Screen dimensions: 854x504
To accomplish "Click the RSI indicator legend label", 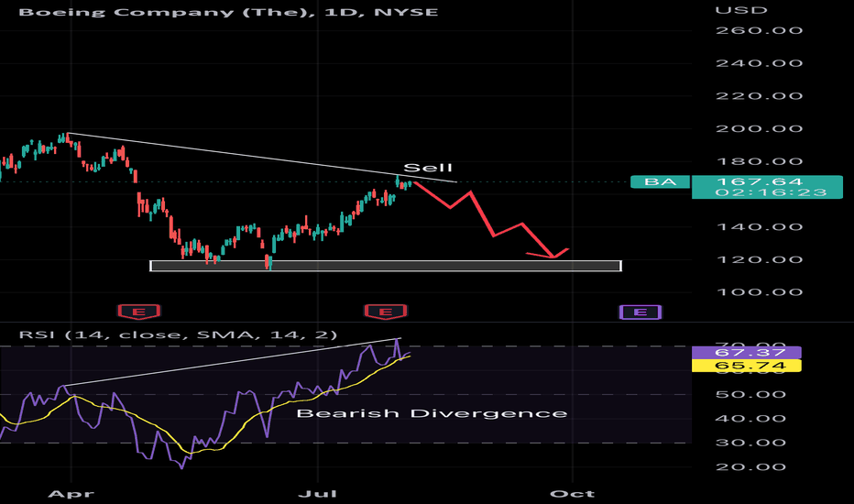I will pos(178,334).
